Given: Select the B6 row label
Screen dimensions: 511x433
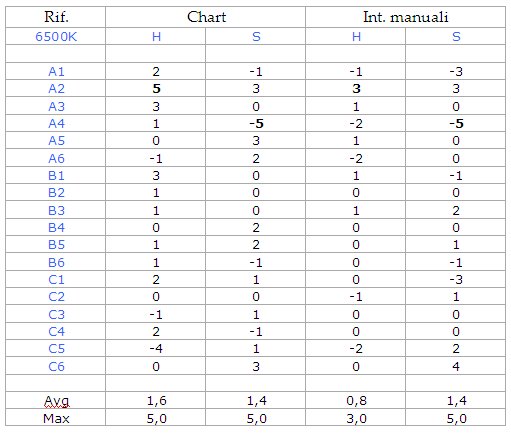Looking at the screenshot, I should [56, 263].
